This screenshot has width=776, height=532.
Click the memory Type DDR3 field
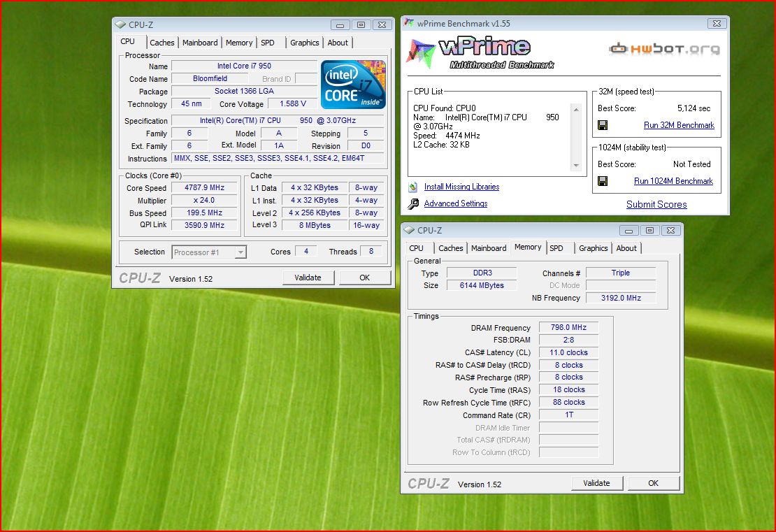pyautogui.click(x=482, y=273)
